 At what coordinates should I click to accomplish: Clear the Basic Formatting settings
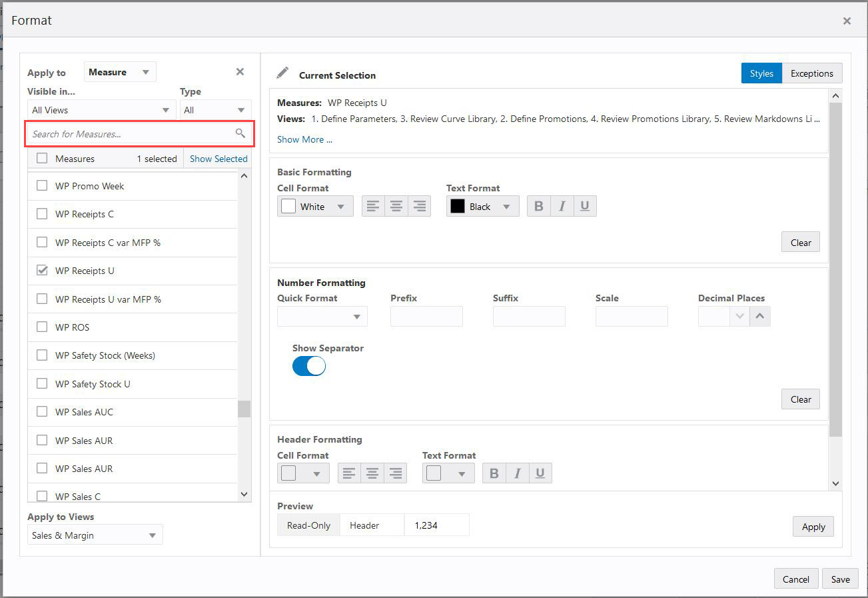point(801,242)
